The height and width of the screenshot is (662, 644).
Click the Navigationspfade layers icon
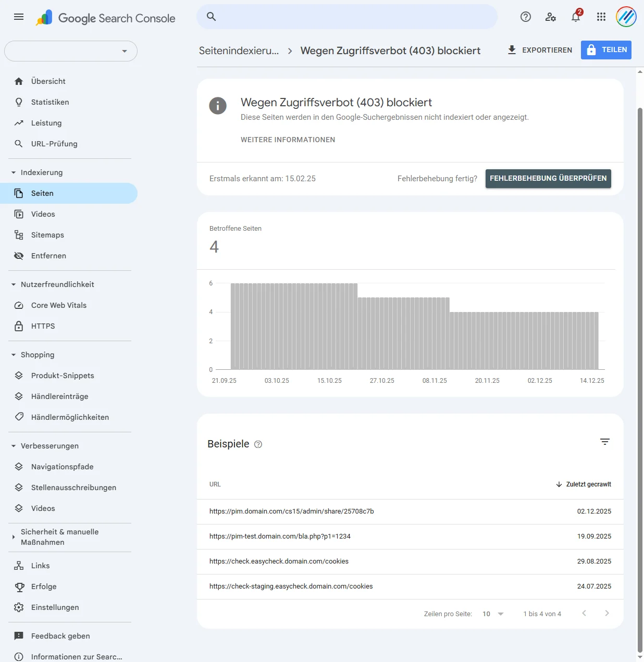tap(19, 467)
